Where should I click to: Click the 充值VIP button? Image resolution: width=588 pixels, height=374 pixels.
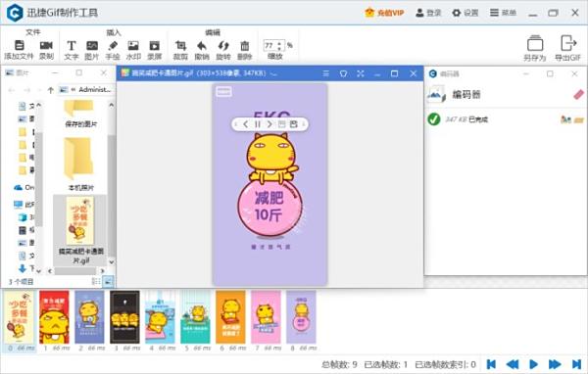pos(384,13)
